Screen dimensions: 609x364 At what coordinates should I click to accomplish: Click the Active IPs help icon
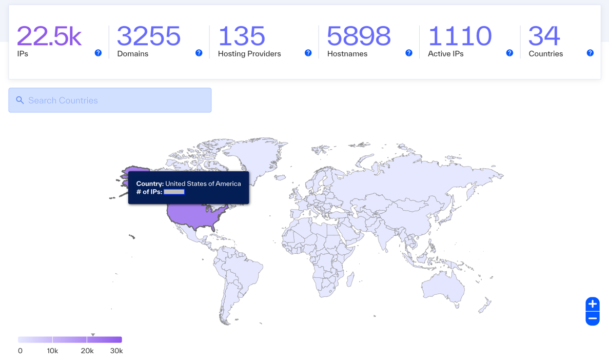pos(509,53)
